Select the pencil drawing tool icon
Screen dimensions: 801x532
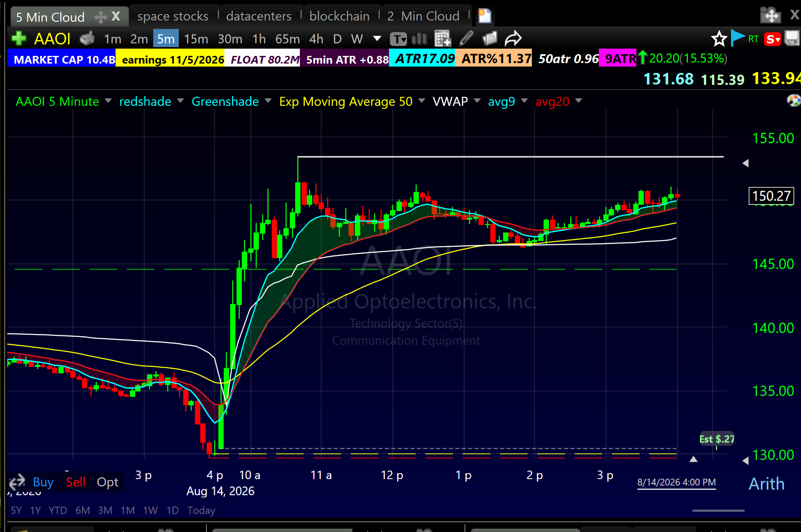point(467,38)
